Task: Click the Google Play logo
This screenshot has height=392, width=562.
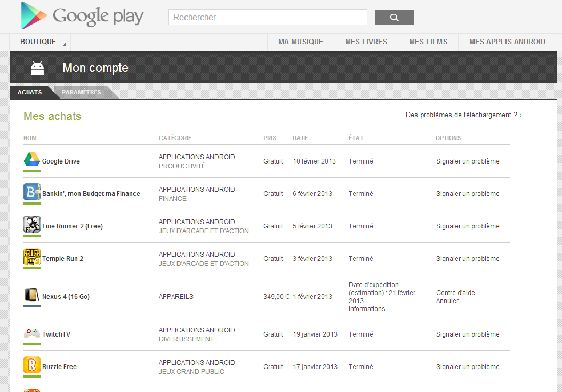Action: pos(82,16)
